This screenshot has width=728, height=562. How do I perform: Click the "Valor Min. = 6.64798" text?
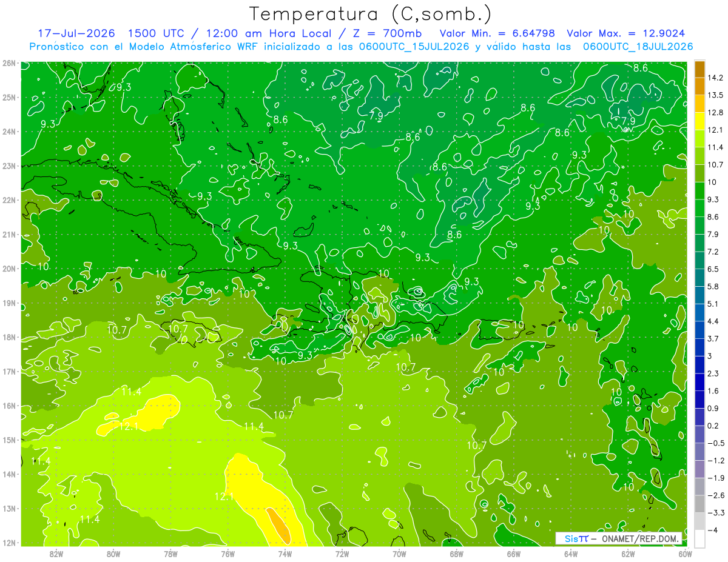point(497,33)
